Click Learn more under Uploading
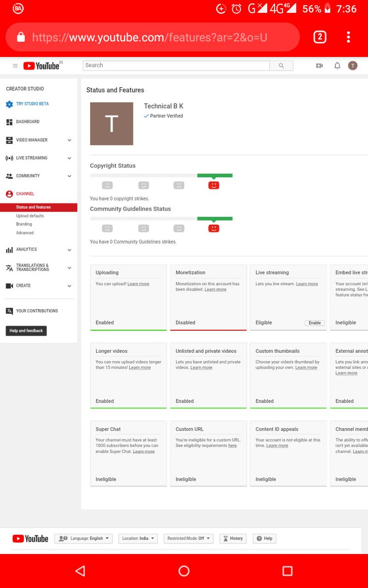 [138, 284]
